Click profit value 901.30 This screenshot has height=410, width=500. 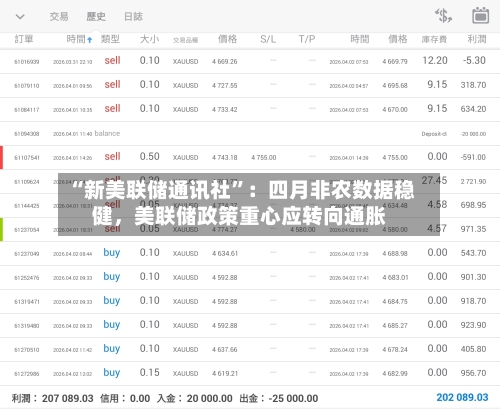(473, 277)
